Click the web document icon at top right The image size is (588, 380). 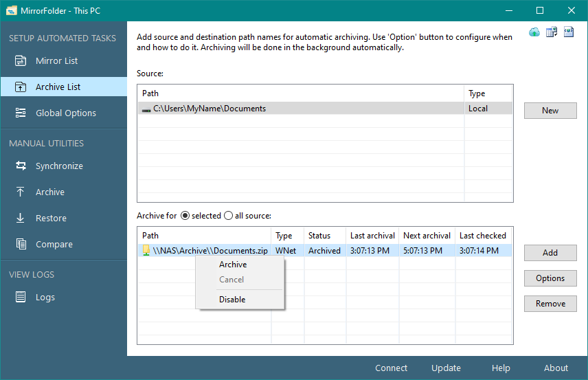click(x=569, y=32)
